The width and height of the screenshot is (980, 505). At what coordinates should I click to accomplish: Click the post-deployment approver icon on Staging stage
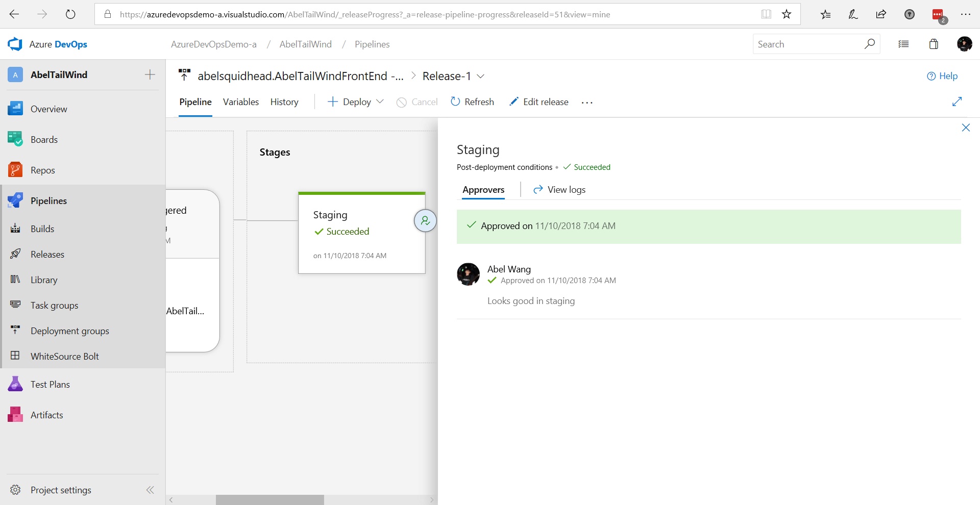click(425, 221)
